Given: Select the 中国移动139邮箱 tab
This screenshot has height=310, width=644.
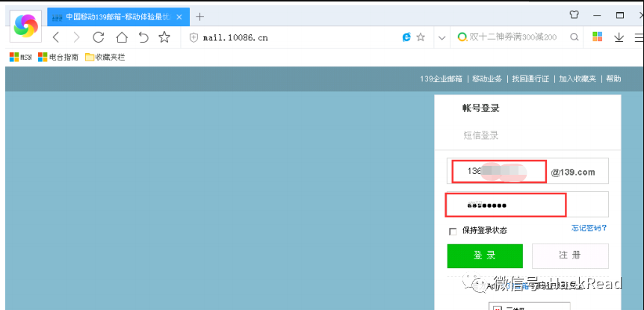Looking at the screenshot, I should [x=119, y=17].
